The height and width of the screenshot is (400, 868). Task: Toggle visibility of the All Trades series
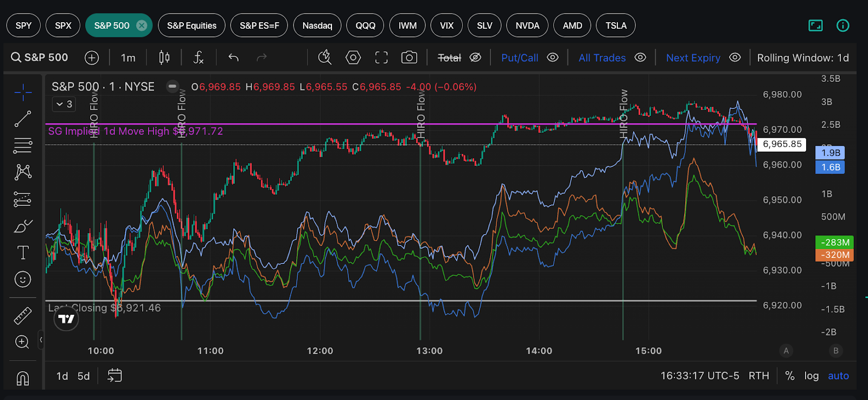(x=640, y=57)
